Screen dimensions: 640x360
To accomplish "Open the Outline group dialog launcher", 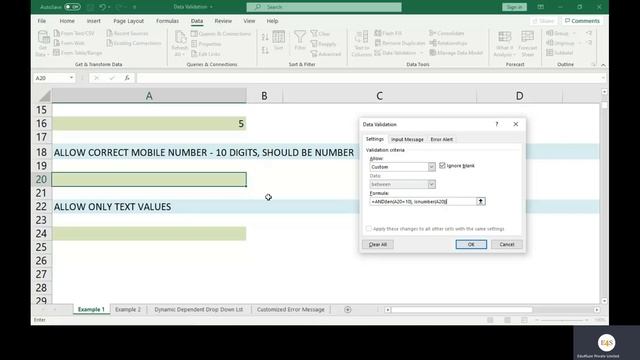I will pyautogui.click(x=593, y=64).
